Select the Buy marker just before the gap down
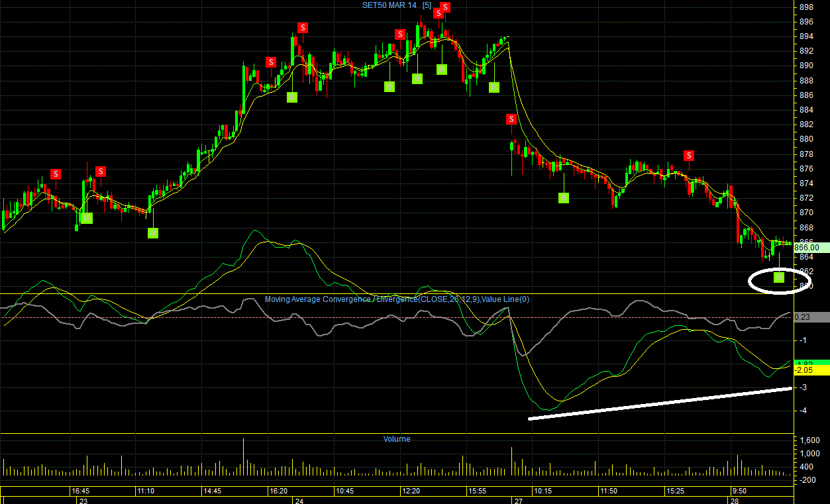The image size is (830, 504). (x=494, y=87)
